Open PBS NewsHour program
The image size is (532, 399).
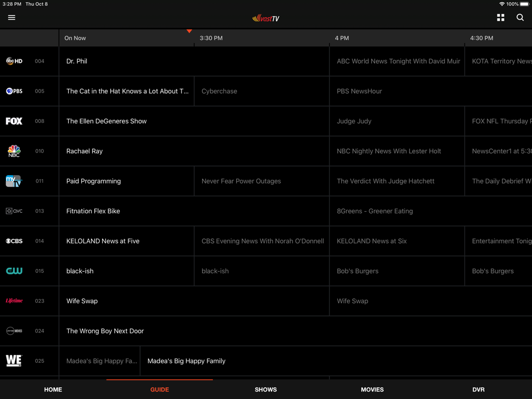431,91
